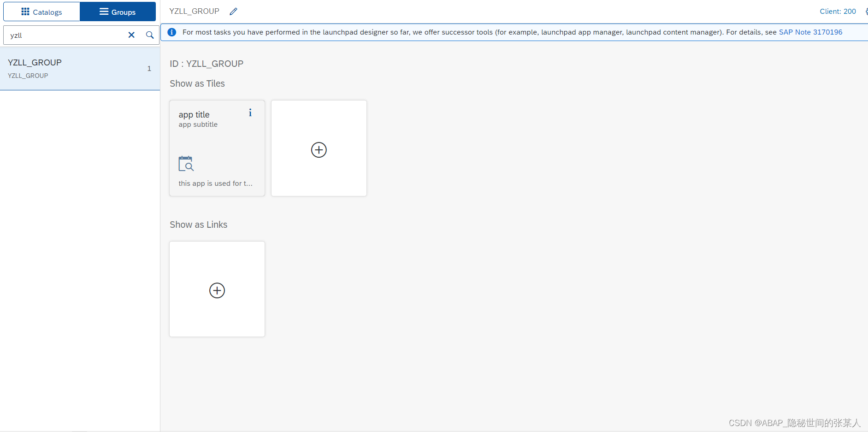Edit the YZLL_GROUP title with pencil icon

pyautogui.click(x=234, y=12)
